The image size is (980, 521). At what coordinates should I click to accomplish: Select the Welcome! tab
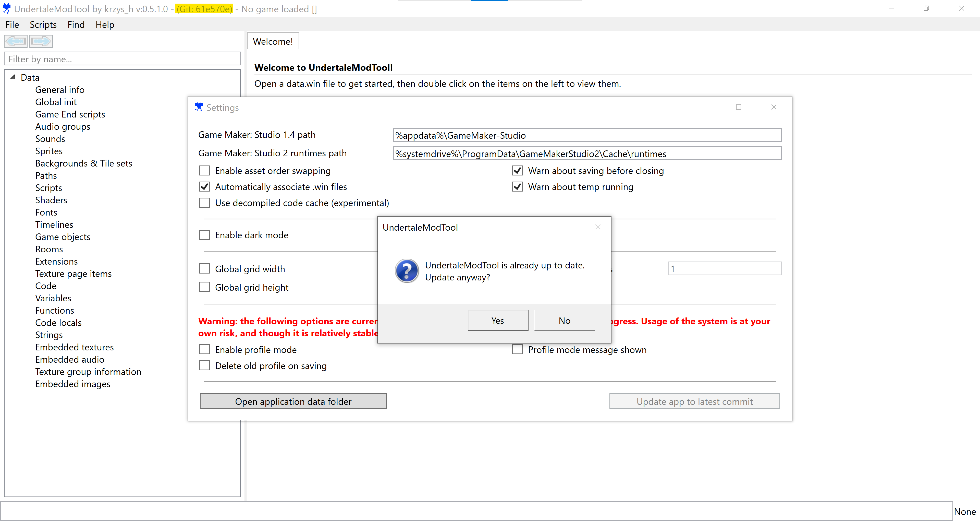tap(273, 41)
